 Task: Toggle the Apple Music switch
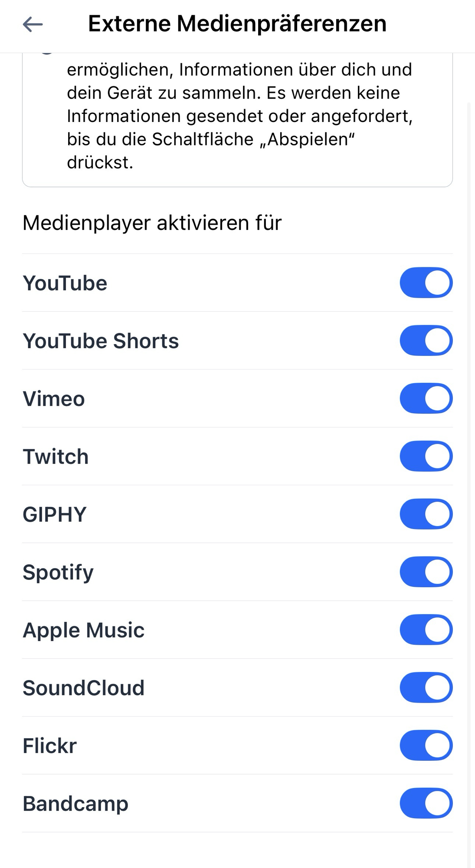[426, 630]
